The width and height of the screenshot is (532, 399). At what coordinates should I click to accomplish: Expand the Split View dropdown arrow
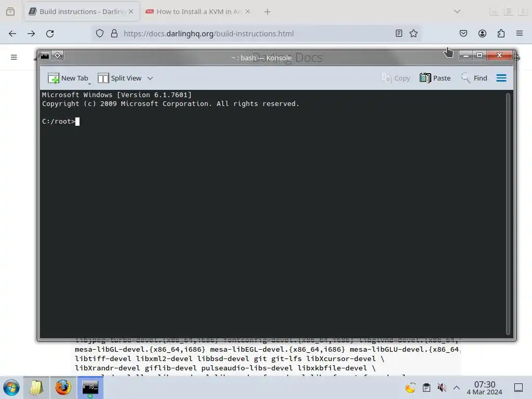pyautogui.click(x=150, y=78)
